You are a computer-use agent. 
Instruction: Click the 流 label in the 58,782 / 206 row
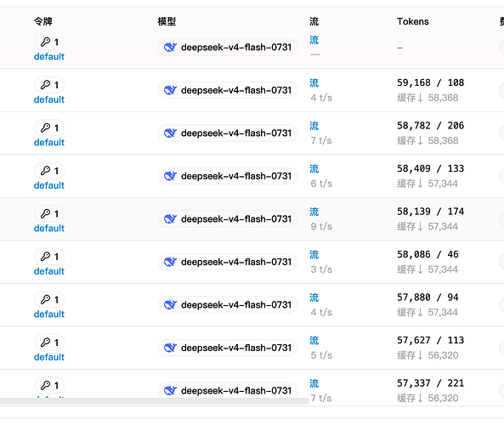pyautogui.click(x=314, y=126)
